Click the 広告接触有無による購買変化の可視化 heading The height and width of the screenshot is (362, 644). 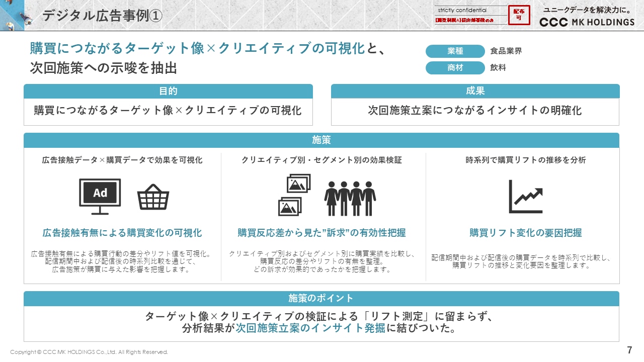(x=122, y=233)
